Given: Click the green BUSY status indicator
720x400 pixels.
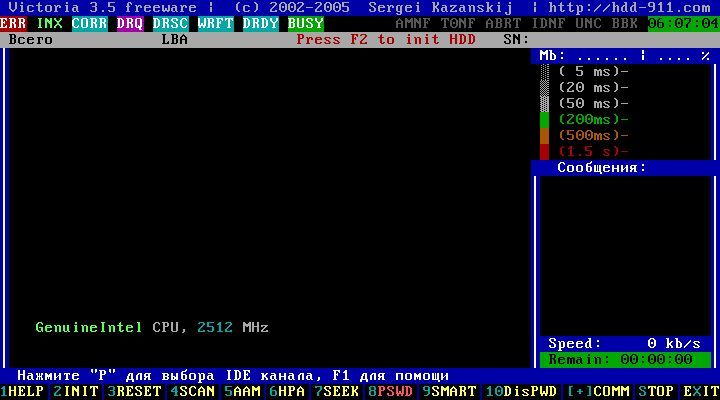Looking at the screenshot, I should [x=305, y=23].
